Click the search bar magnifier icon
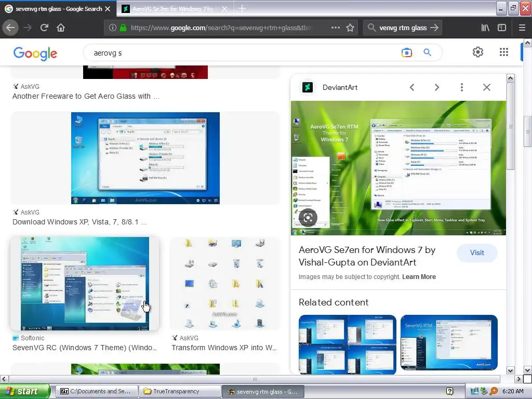The width and height of the screenshot is (532, 399). [371, 28]
